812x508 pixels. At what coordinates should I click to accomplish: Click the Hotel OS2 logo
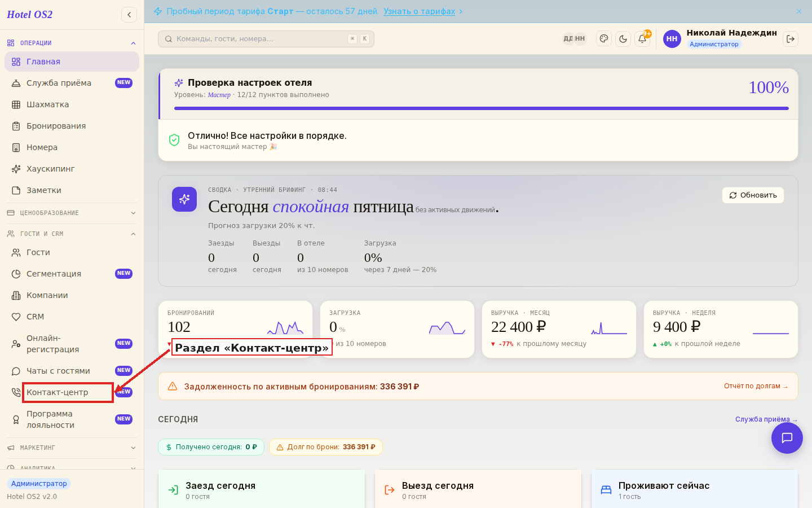coord(29,15)
